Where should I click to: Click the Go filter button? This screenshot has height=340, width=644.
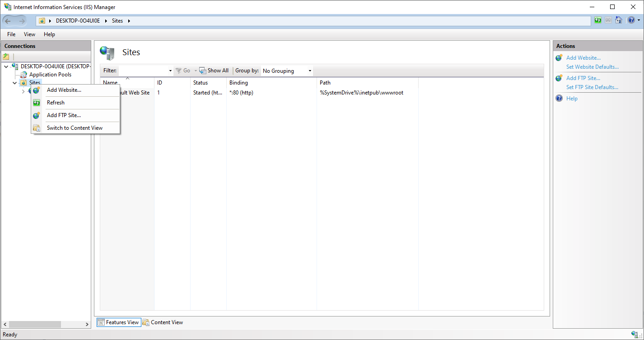[183, 71]
